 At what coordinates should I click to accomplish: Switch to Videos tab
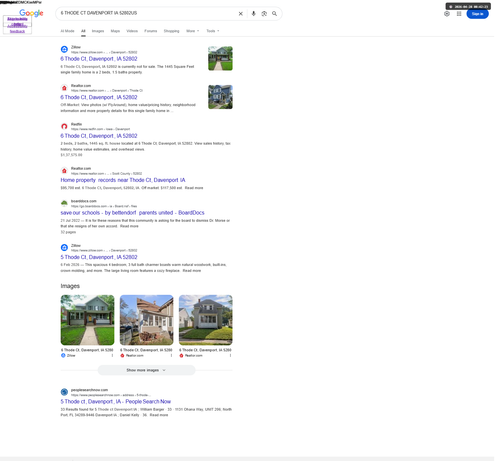132,31
